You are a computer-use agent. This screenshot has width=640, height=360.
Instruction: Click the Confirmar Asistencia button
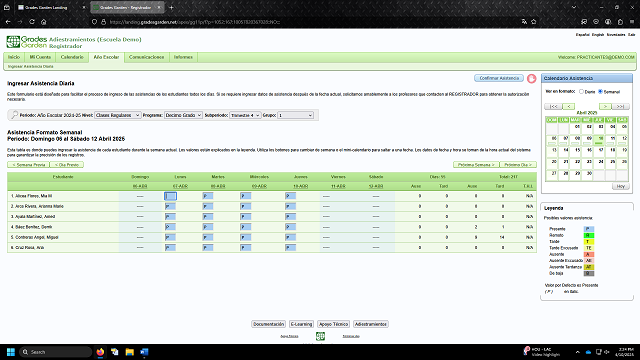point(499,78)
